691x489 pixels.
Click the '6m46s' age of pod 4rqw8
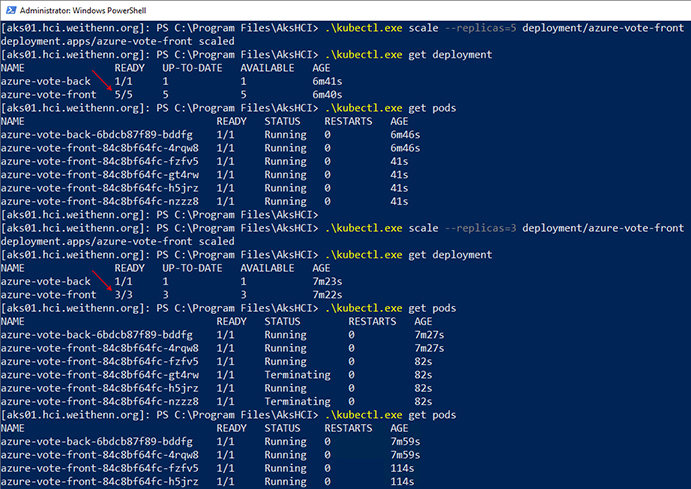coord(405,148)
